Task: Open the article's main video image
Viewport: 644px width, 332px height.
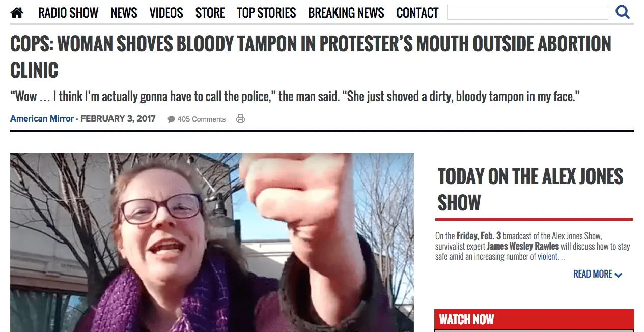Action: click(212, 243)
